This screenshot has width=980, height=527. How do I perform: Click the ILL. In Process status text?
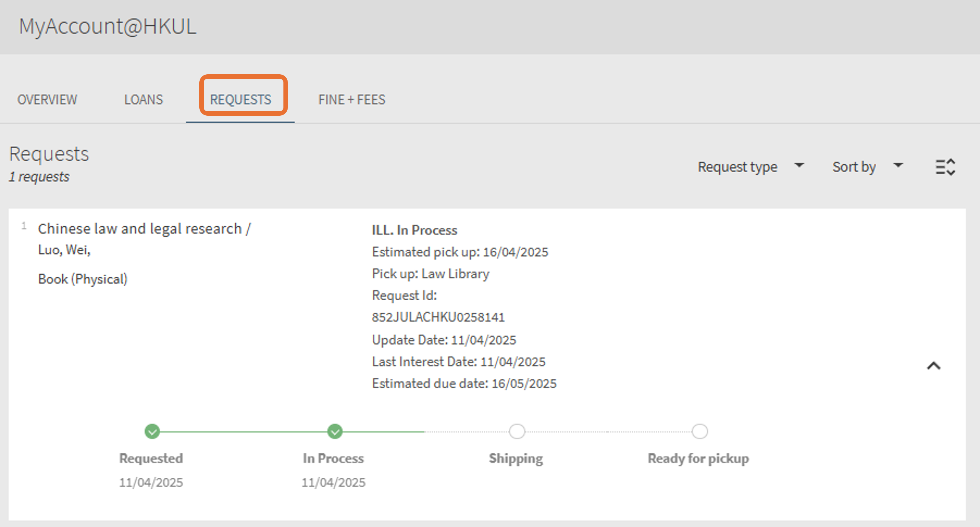(414, 230)
